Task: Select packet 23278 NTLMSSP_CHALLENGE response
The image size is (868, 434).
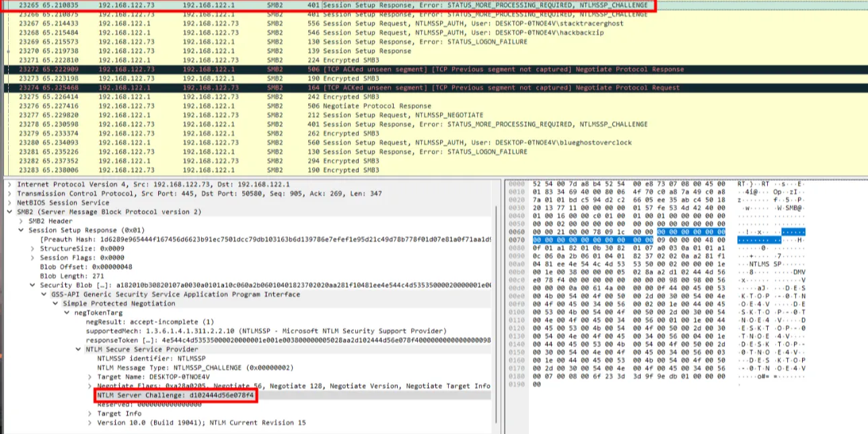Action: pos(434,124)
